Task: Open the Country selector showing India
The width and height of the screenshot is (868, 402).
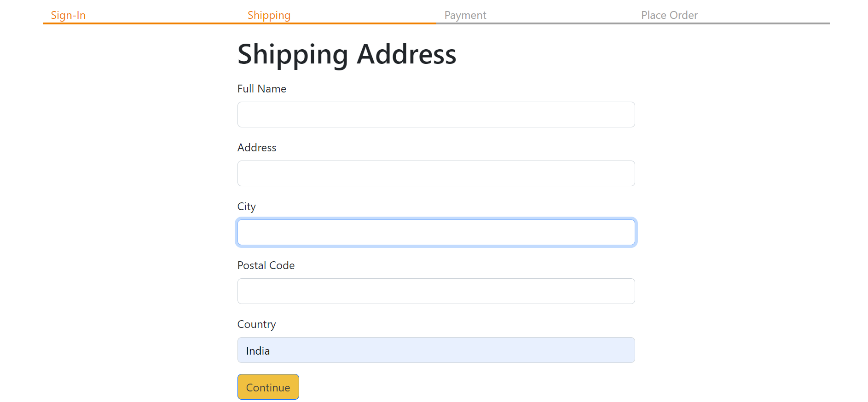Action: click(x=436, y=350)
